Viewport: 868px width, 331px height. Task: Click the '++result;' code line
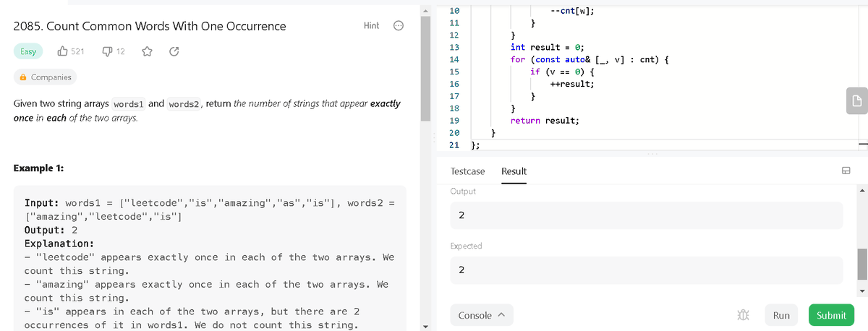(x=572, y=84)
